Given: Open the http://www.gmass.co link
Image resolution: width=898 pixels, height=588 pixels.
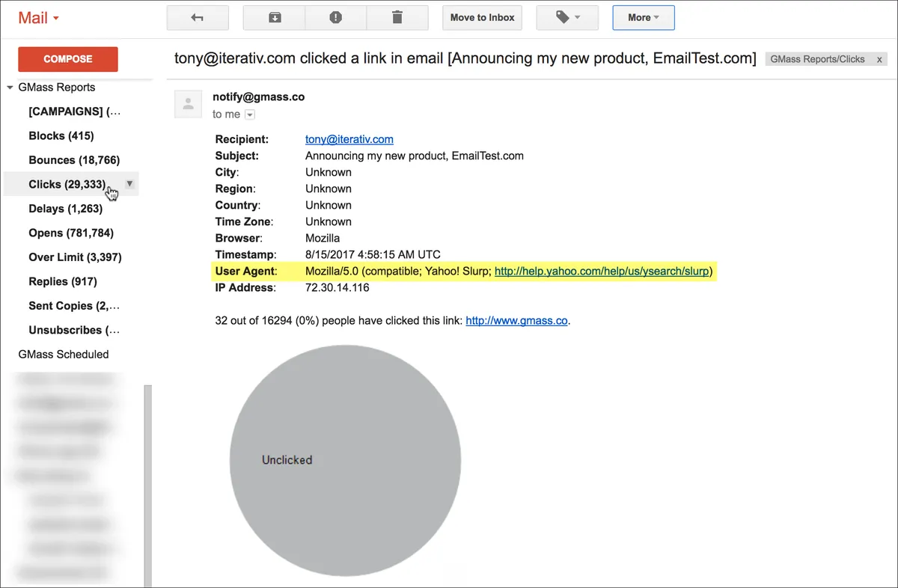Looking at the screenshot, I should (516, 320).
